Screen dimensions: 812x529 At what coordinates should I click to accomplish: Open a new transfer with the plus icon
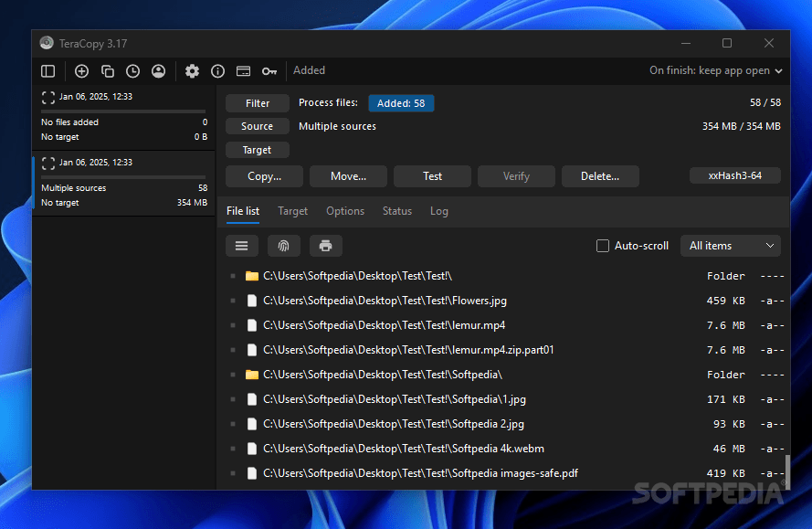click(81, 70)
